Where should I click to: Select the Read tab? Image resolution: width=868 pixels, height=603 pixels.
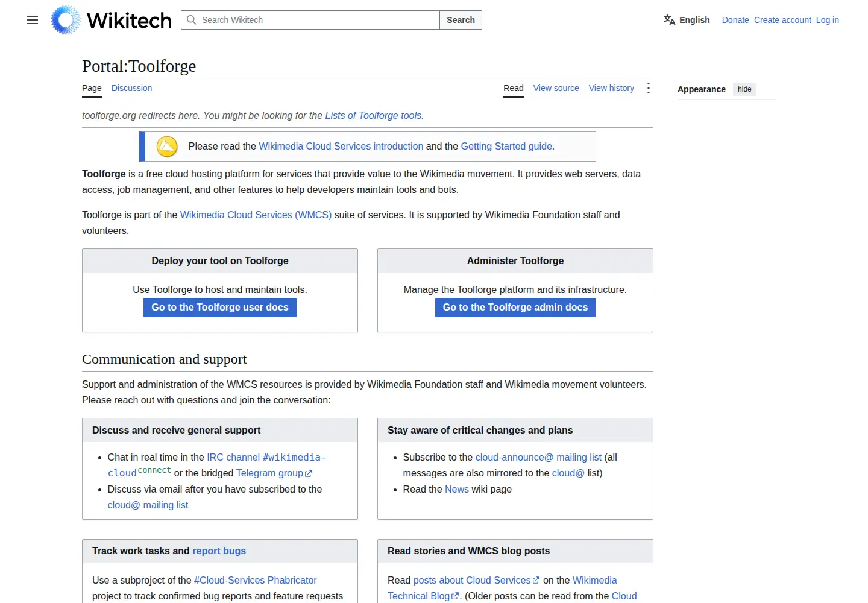pos(514,88)
